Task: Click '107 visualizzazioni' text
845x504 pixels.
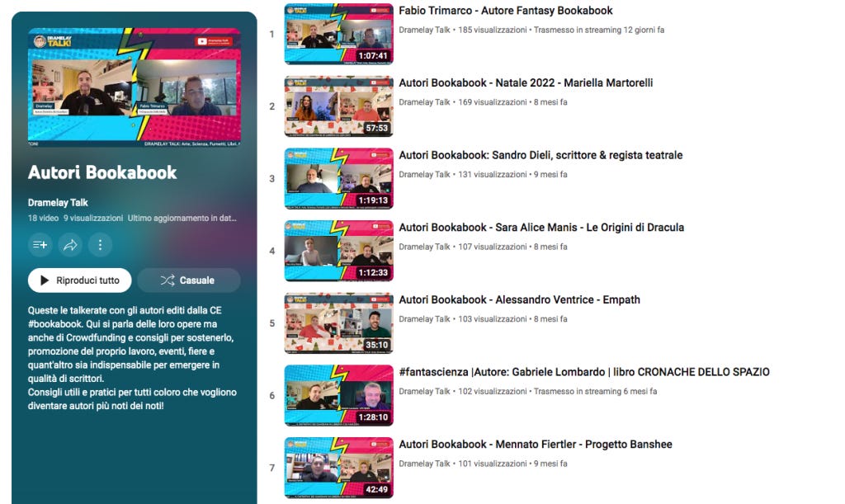Action: pyautogui.click(x=493, y=247)
